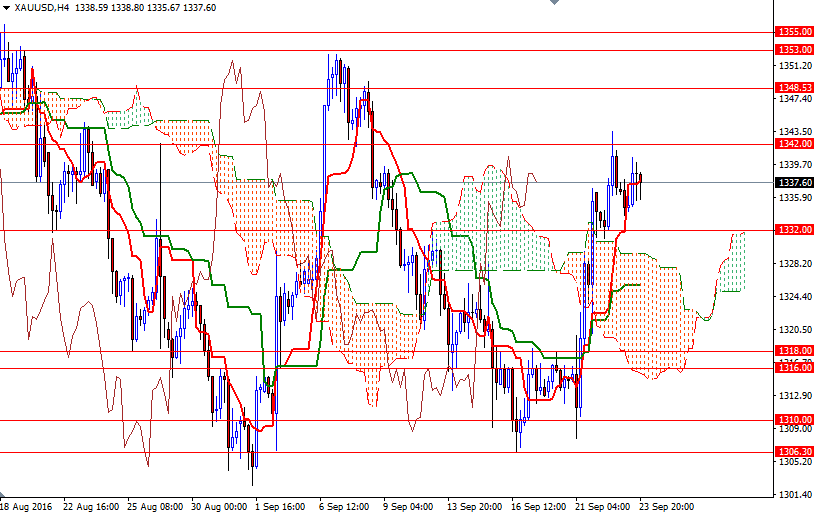Select the 1306.30 lowest red price label
The height and width of the screenshot is (514, 814).
click(794, 451)
